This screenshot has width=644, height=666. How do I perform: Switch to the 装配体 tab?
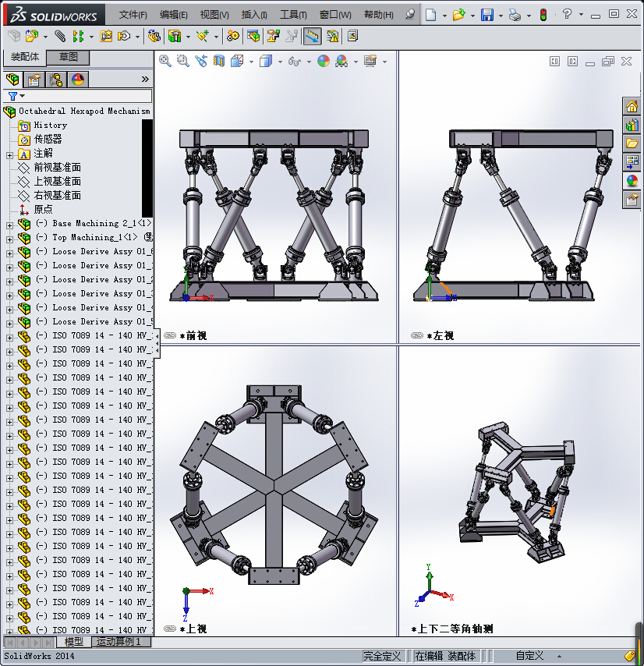click(25, 57)
